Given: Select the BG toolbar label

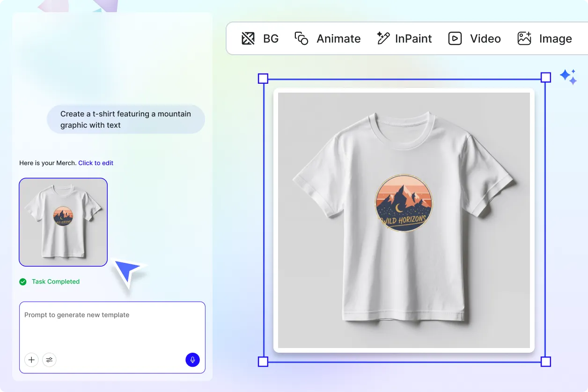Looking at the screenshot, I should [271, 38].
